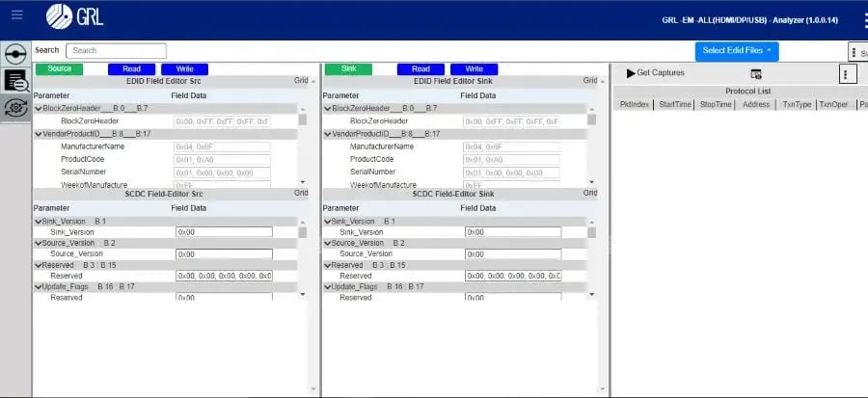Click the Source_Version field in SCDC Src
This screenshot has height=398, width=868.
point(223,253)
